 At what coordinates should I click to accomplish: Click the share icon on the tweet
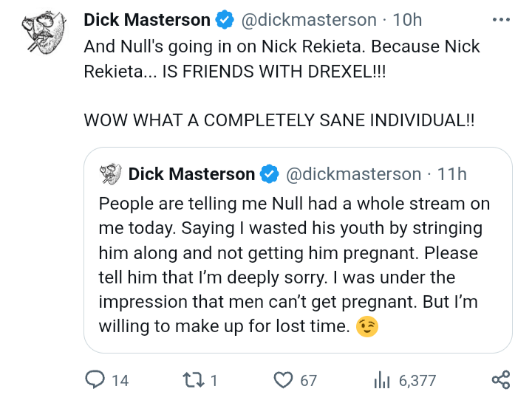pyautogui.click(x=500, y=379)
